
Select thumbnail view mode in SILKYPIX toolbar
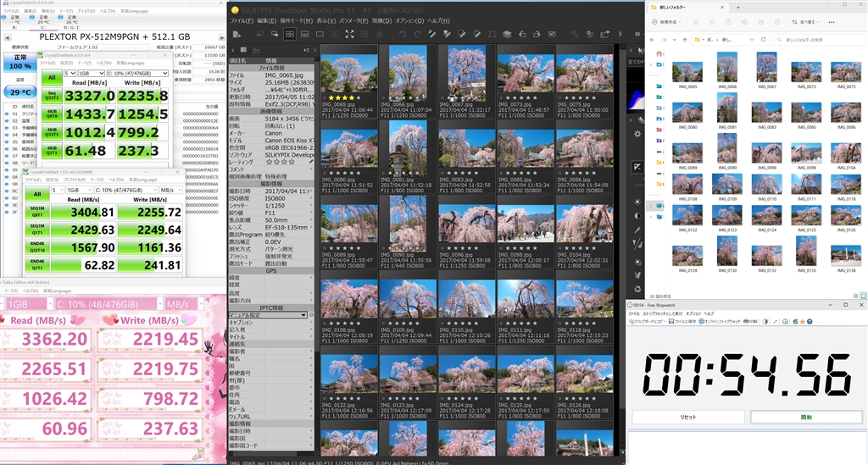click(x=290, y=34)
